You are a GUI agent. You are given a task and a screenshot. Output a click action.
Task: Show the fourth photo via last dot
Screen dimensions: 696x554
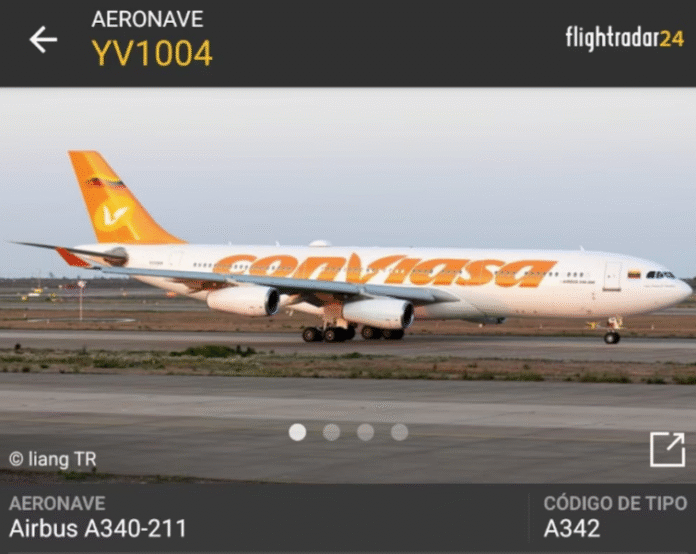coord(399,432)
